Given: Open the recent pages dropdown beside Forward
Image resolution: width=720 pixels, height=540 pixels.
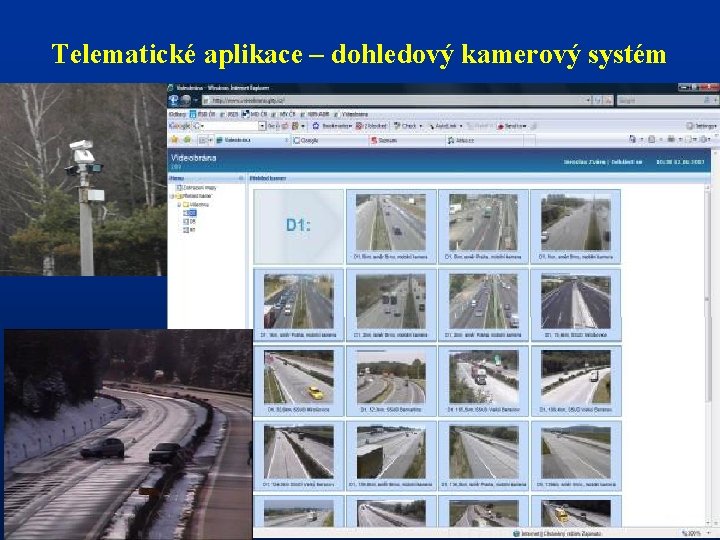Looking at the screenshot, I should pyautogui.click(x=195, y=100).
